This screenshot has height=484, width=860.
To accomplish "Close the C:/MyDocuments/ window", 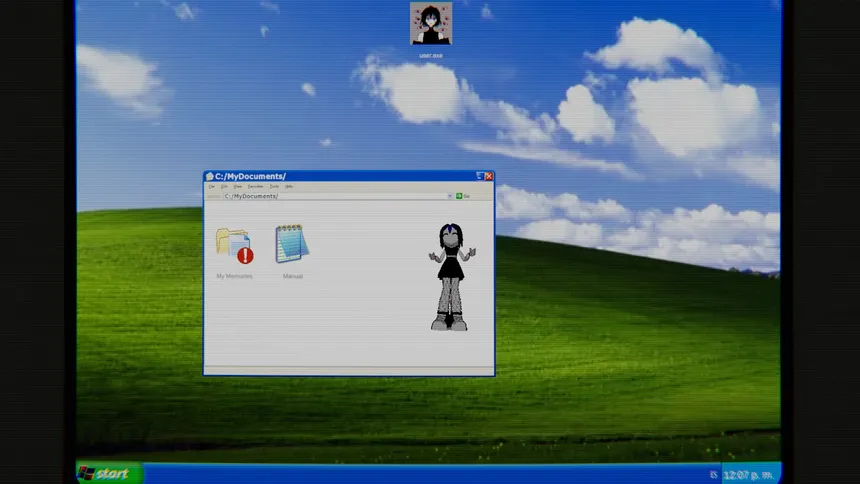I will click(x=489, y=176).
